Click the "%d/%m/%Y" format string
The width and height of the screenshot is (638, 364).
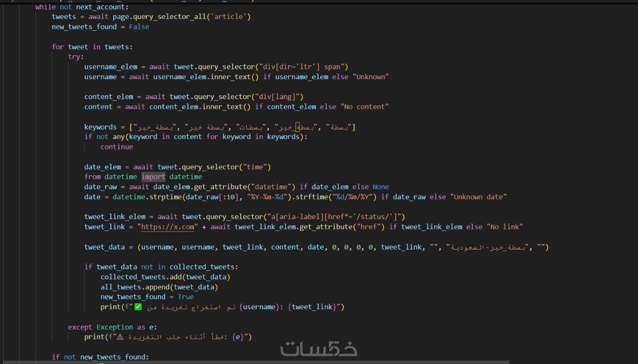pos(355,197)
